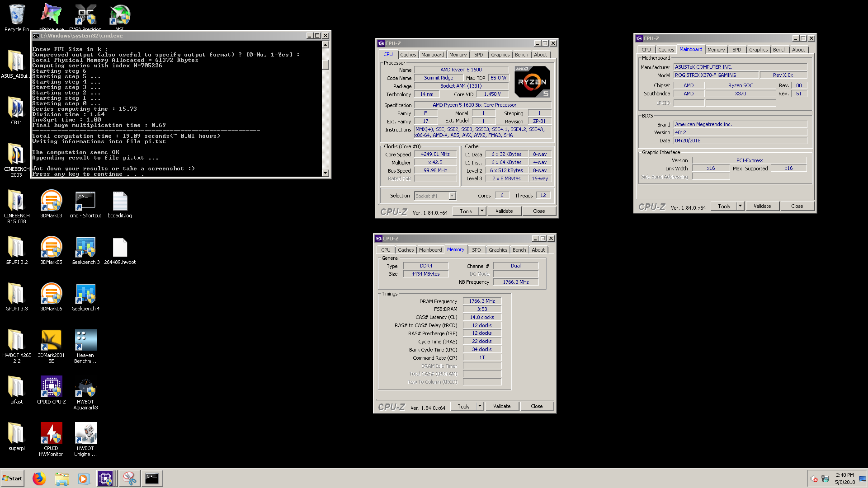868x488 pixels.
Task: Launch the 3DMark03 shortcut
Action: coord(51,204)
